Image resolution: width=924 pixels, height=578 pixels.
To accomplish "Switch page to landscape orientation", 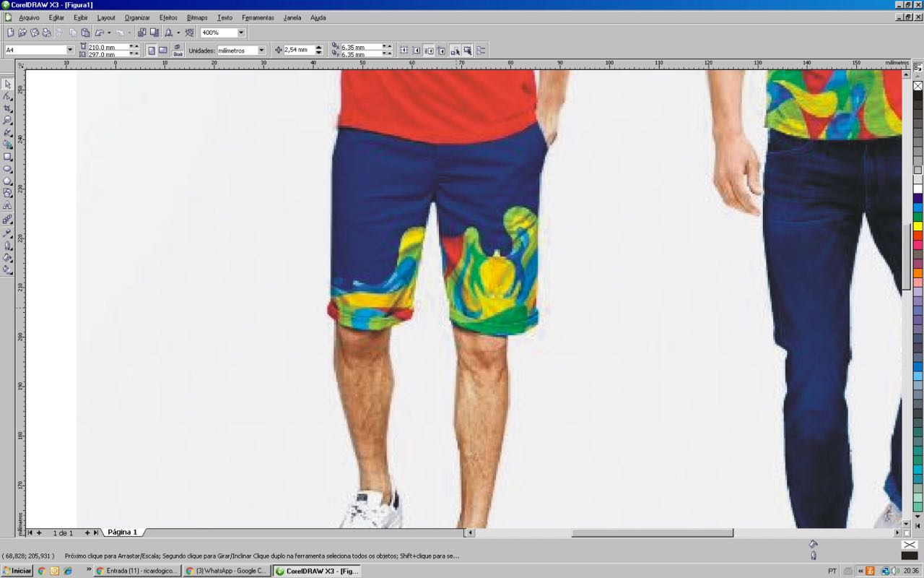I will coord(163,51).
